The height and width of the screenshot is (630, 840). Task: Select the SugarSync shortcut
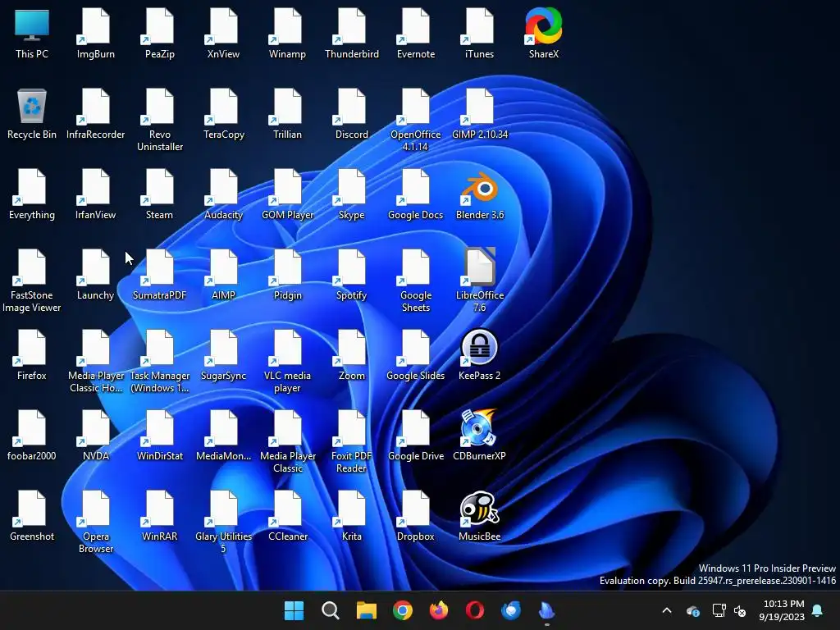tap(223, 354)
